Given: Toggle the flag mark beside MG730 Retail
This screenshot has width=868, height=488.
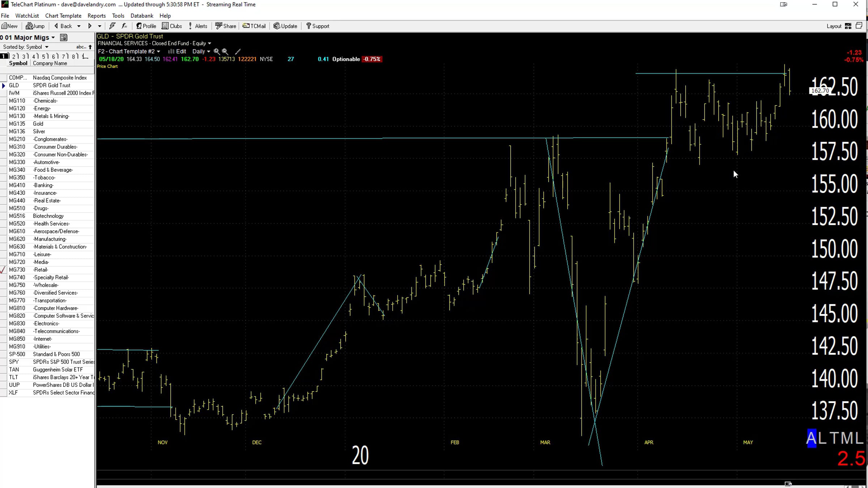Looking at the screenshot, I should pos(3,270).
